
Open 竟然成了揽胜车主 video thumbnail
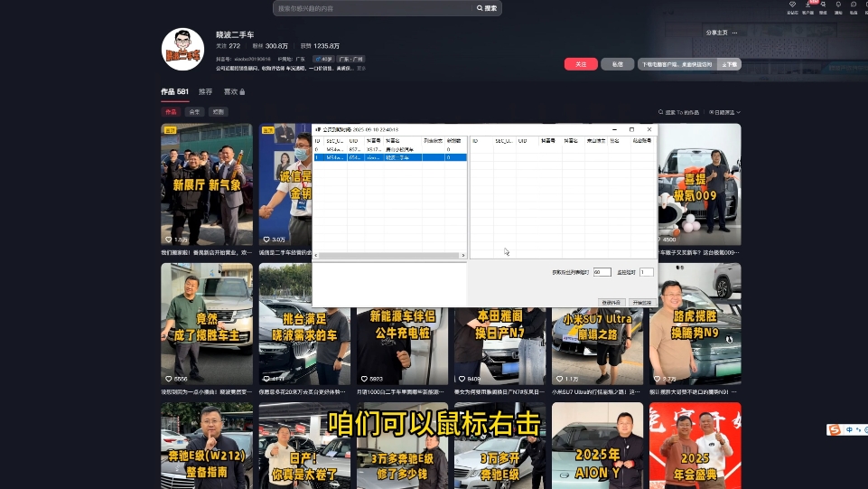tap(207, 324)
